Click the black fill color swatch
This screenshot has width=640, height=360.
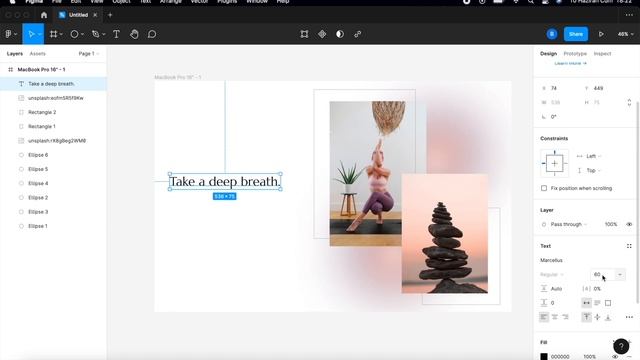coord(544,357)
